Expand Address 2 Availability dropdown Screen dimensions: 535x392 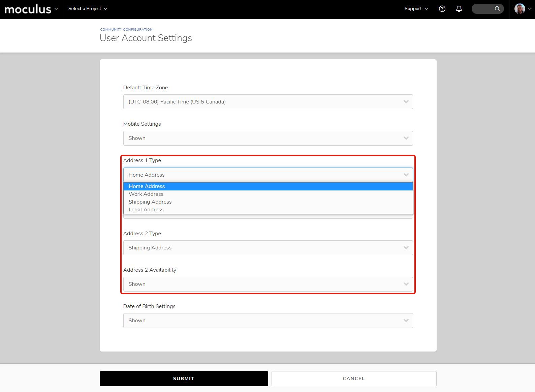point(268,284)
